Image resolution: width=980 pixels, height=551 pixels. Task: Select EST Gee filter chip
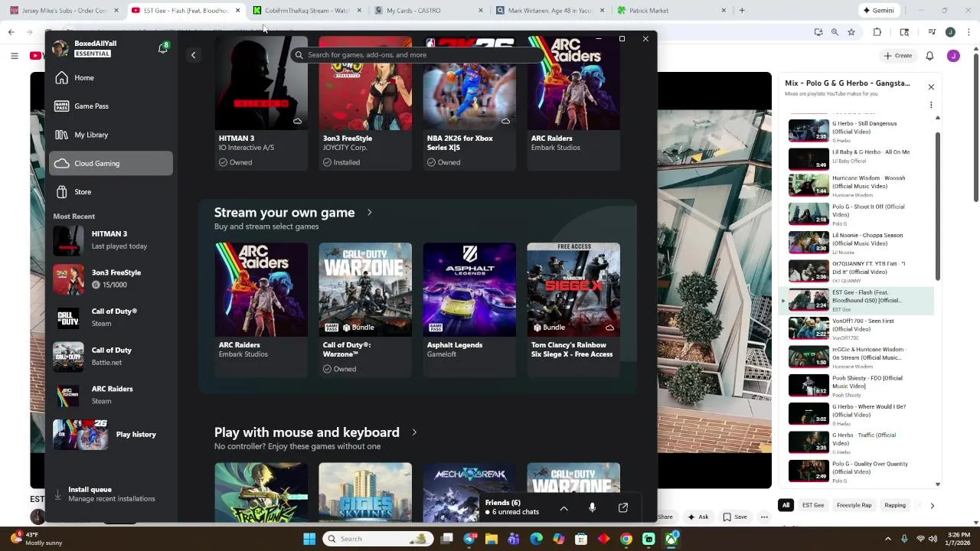813,505
